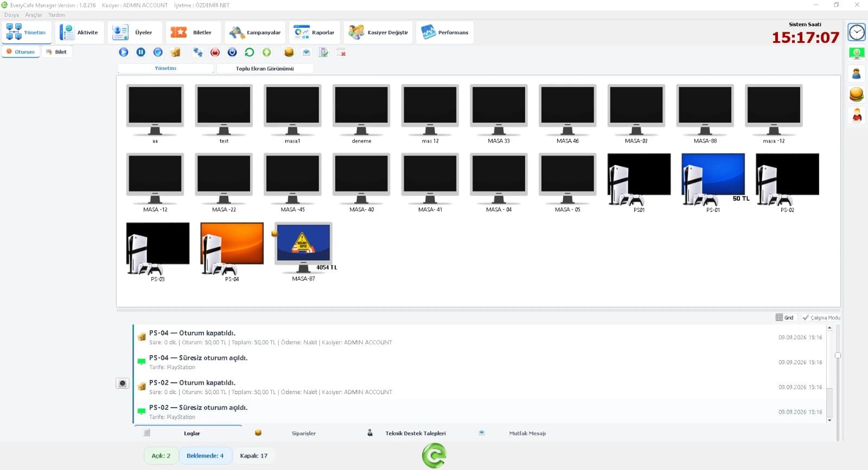868x470 pixels.
Task: Click the checklist with green check toolbar icon
Action: [x=324, y=52]
